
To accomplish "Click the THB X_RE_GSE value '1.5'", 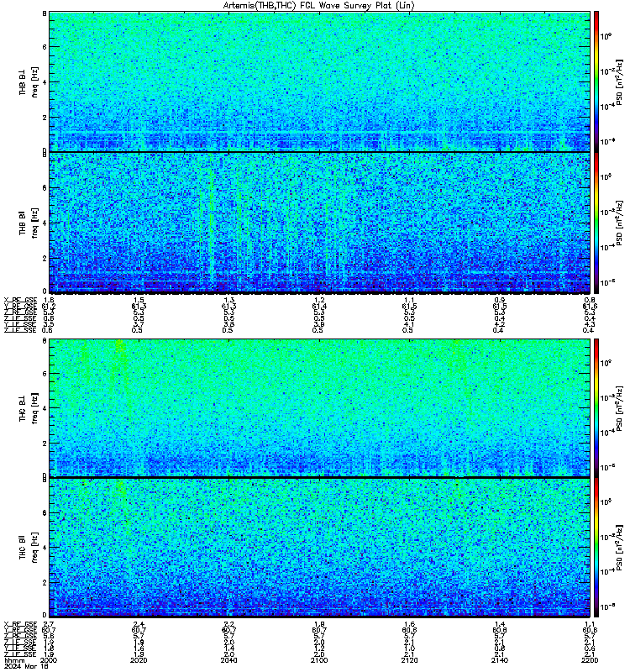I will tap(139, 301).
